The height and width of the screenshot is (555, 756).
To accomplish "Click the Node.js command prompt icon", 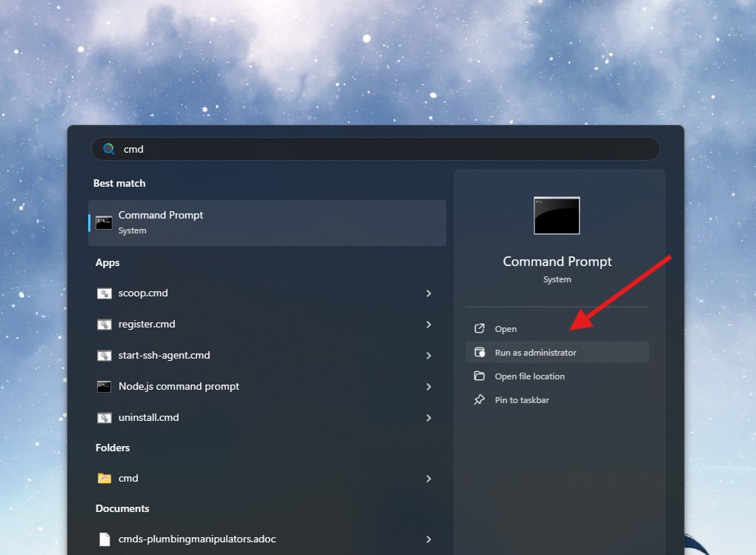I will [x=105, y=387].
